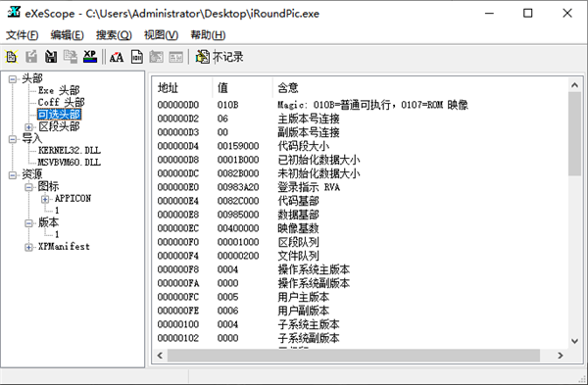Select the 数据基部 row

[360, 215]
